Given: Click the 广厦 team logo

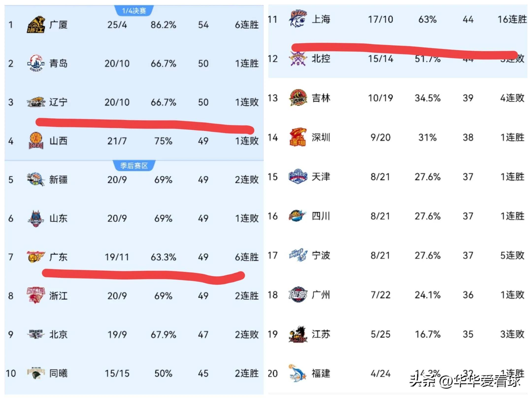Looking at the screenshot, I should click(36, 25).
